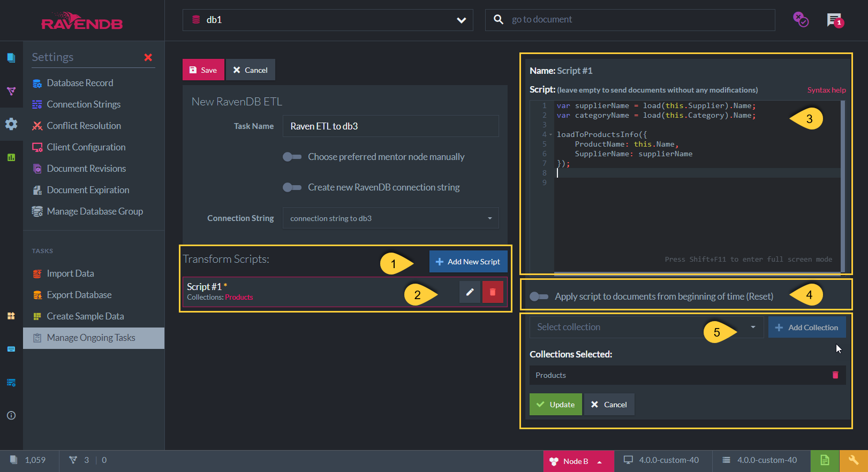The height and width of the screenshot is (472, 868).
Task: Click the About info icon in left rail
Action: point(11,415)
